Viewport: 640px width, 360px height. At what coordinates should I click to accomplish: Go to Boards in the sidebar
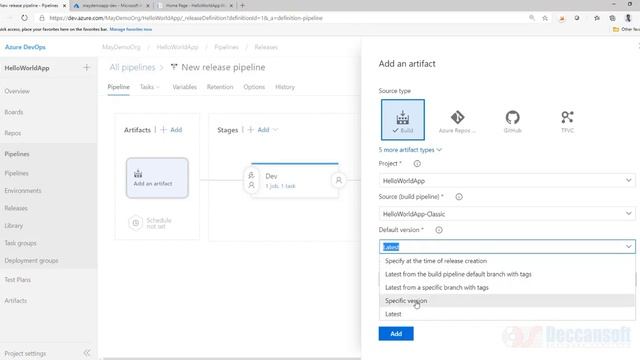[x=14, y=112]
